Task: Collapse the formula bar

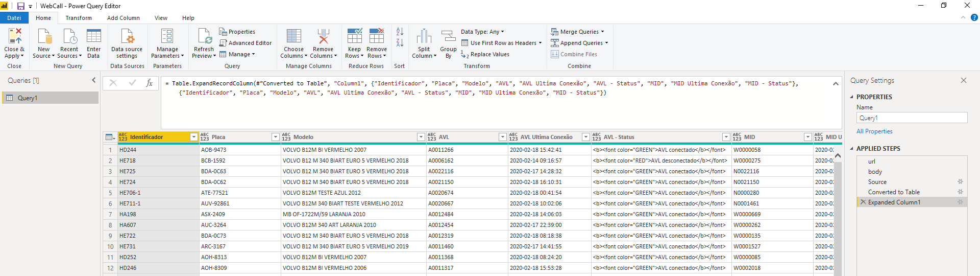Action: 836,83
